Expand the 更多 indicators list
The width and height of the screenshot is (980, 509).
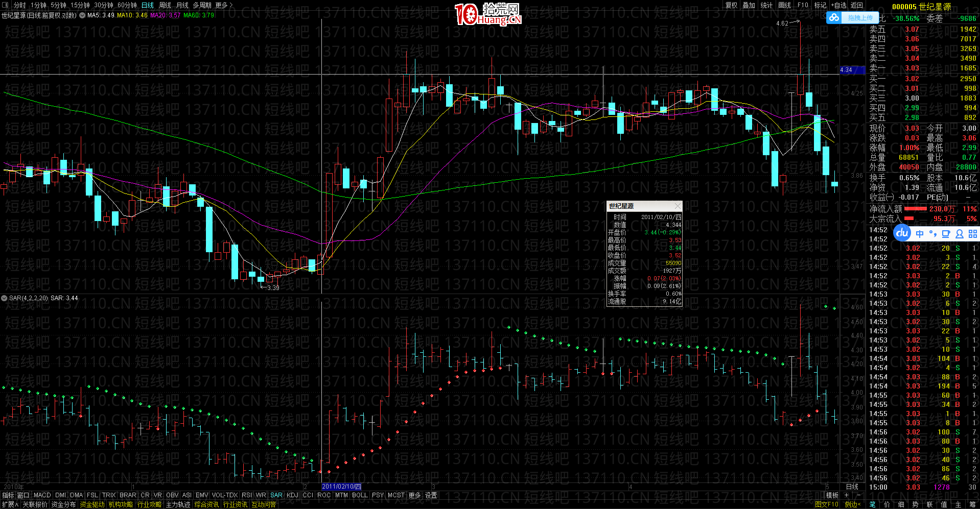point(414,495)
